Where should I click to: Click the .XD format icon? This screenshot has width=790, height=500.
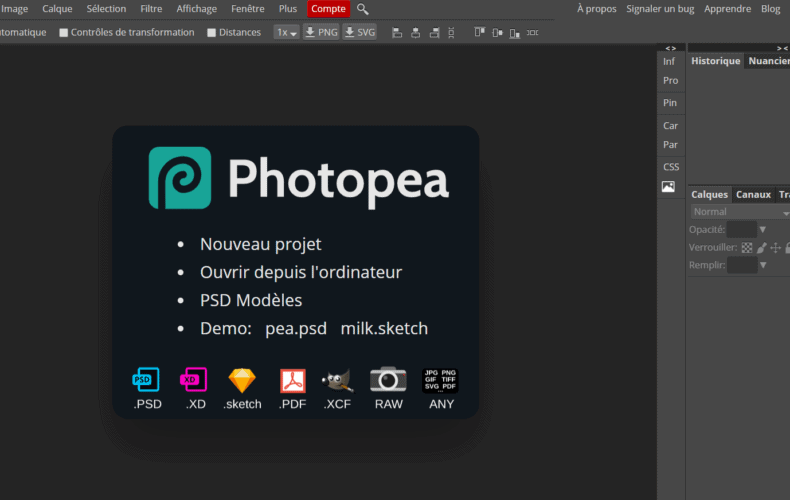point(193,380)
